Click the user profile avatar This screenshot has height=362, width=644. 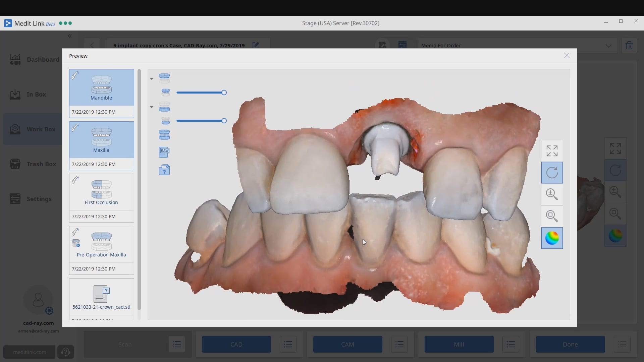(x=38, y=300)
